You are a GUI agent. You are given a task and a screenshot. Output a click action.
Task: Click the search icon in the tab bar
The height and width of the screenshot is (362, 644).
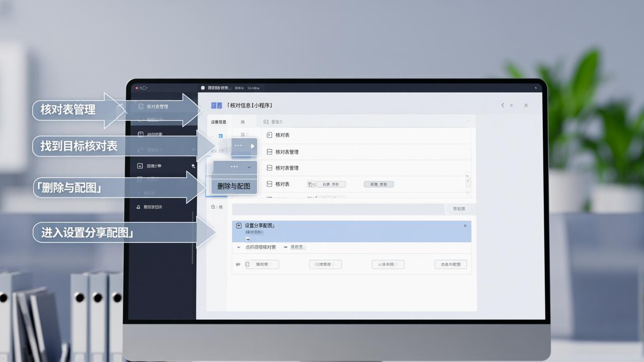click(266, 122)
